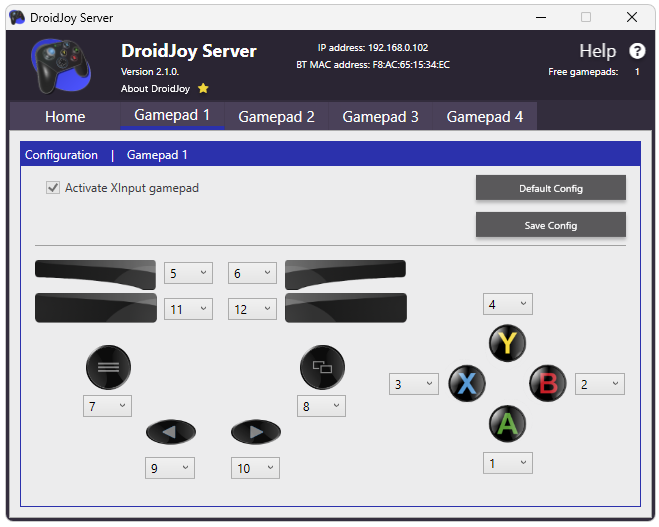Viewport: 659px width, 527px height.
Task: Click the right bumper image next to 6
Action: pos(345,274)
